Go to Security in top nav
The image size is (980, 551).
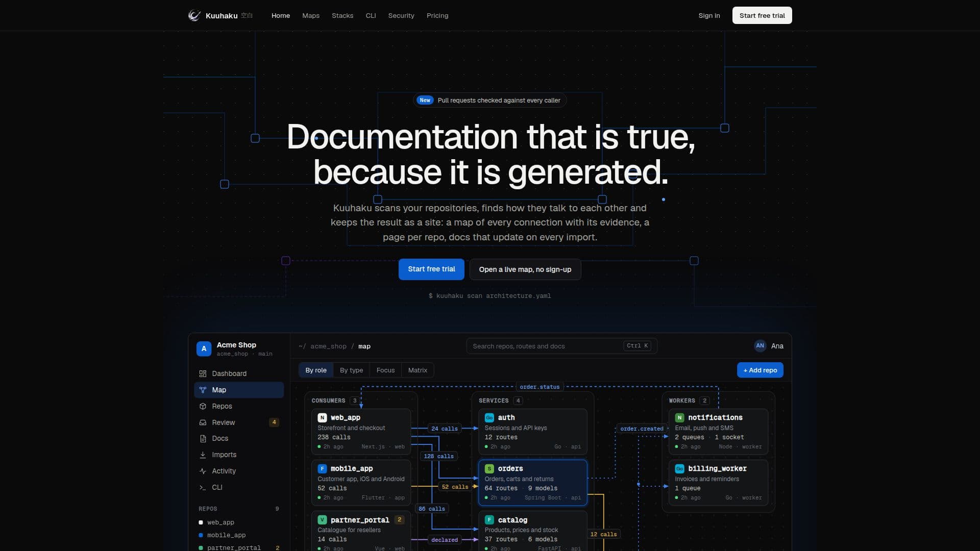click(x=401, y=15)
